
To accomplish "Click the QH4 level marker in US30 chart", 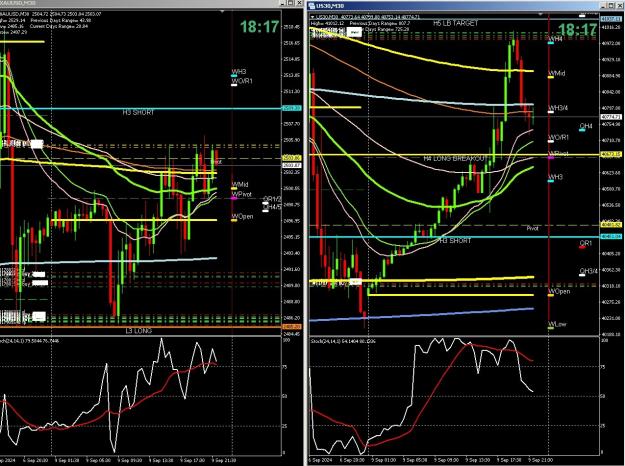I will click(x=586, y=126).
